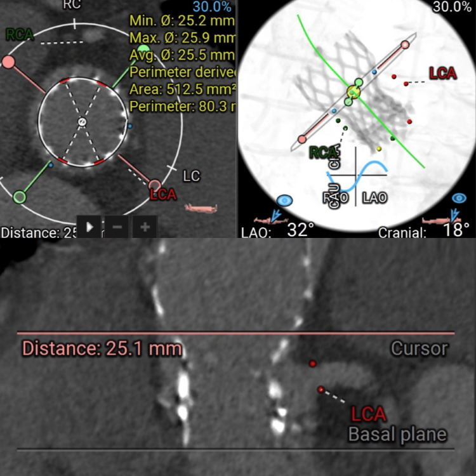Viewport: 476px width, 476px height.
Task: Select pink handle next to LCA label in axial view
Action: tap(155, 185)
